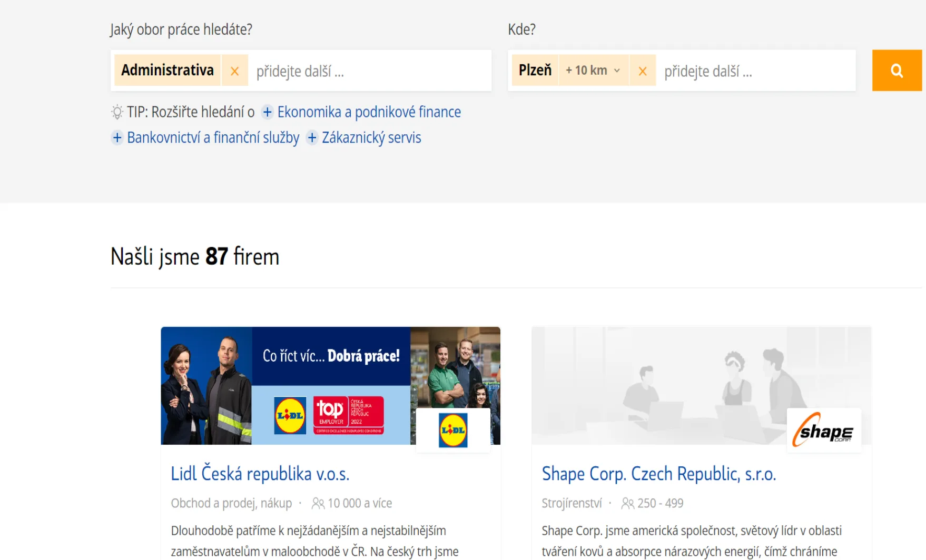
Task: Click the Shape Corp banner image
Action: (x=701, y=386)
